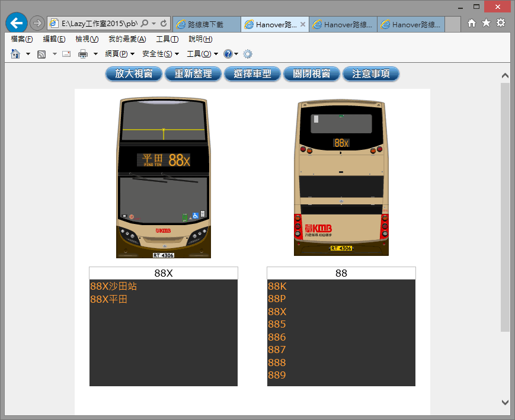Select 88X平田 in the list
515x420 pixels.
click(108, 299)
